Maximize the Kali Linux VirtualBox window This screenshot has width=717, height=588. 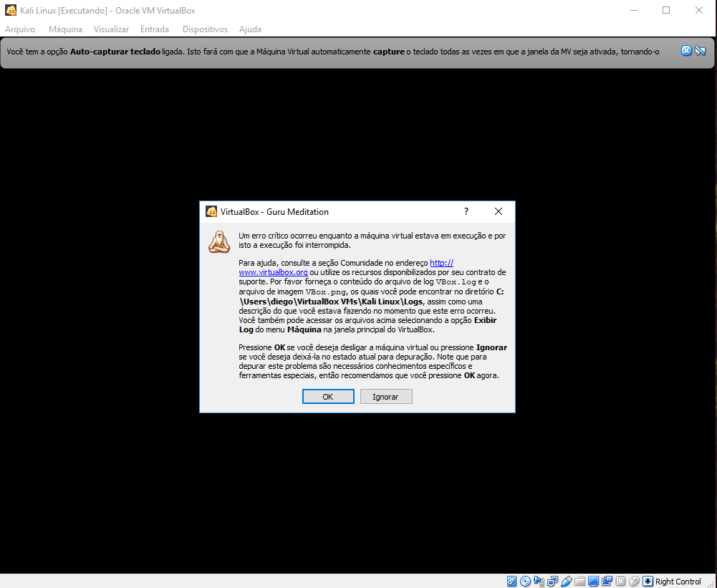pos(666,10)
